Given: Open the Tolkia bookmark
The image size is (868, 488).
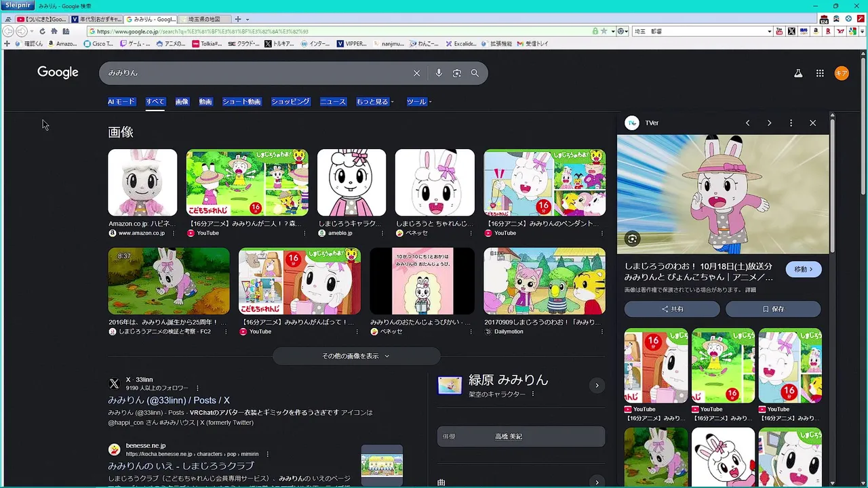Looking at the screenshot, I should point(207,43).
